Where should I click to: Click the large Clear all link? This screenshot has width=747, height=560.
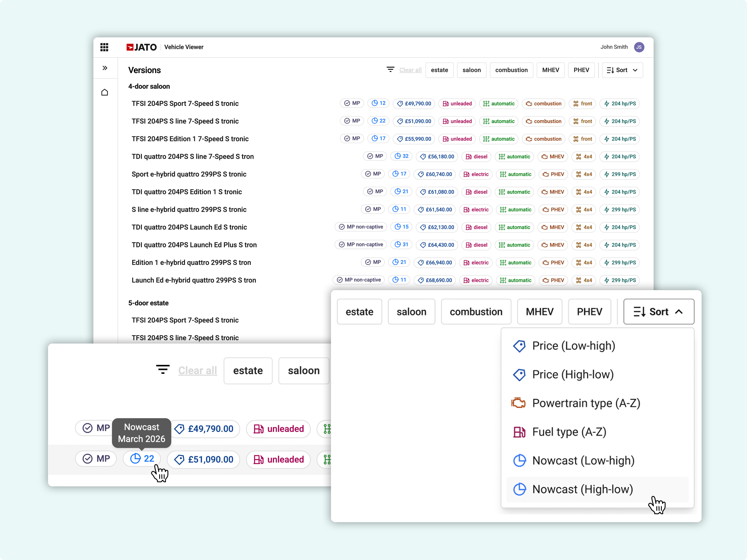tap(197, 371)
